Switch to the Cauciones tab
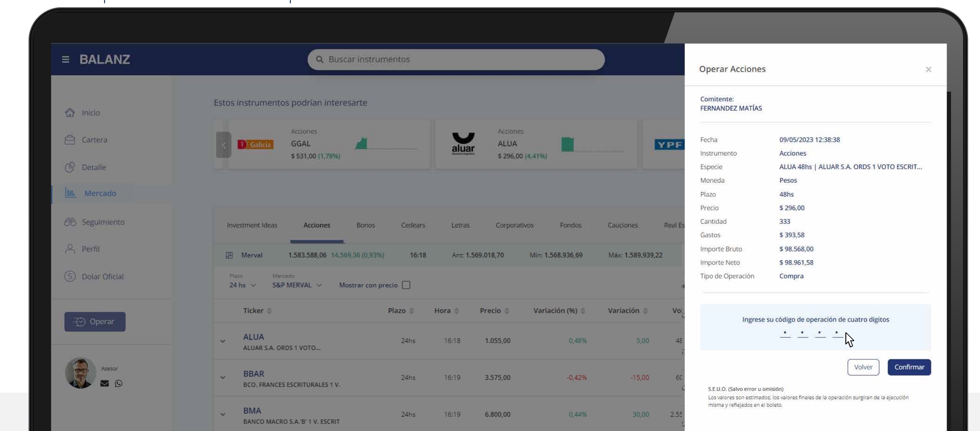The image size is (980, 431). [623, 225]
